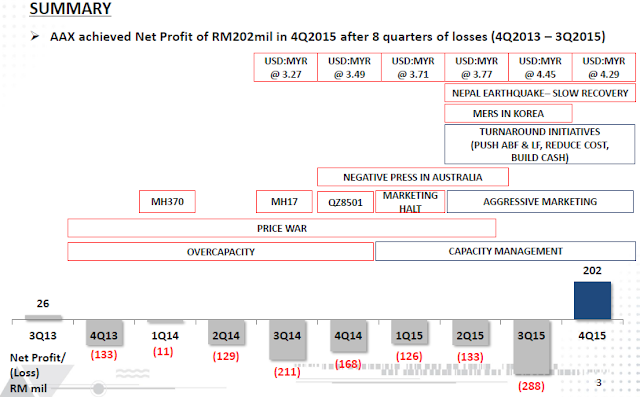Select the (11) loss under 1Q14

[x=163, y=351]
